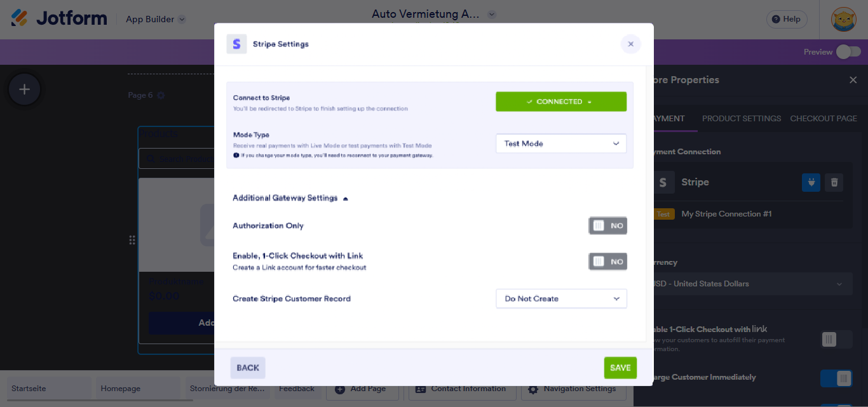
Task: Turn off Charge Customer Immediately
Action: click(836, 378)
